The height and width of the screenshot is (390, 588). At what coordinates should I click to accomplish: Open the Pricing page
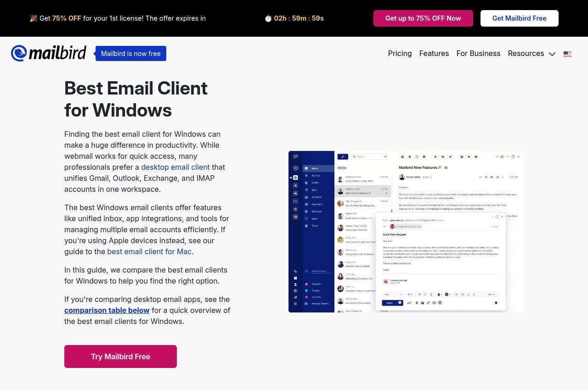[x=400, y=53]
